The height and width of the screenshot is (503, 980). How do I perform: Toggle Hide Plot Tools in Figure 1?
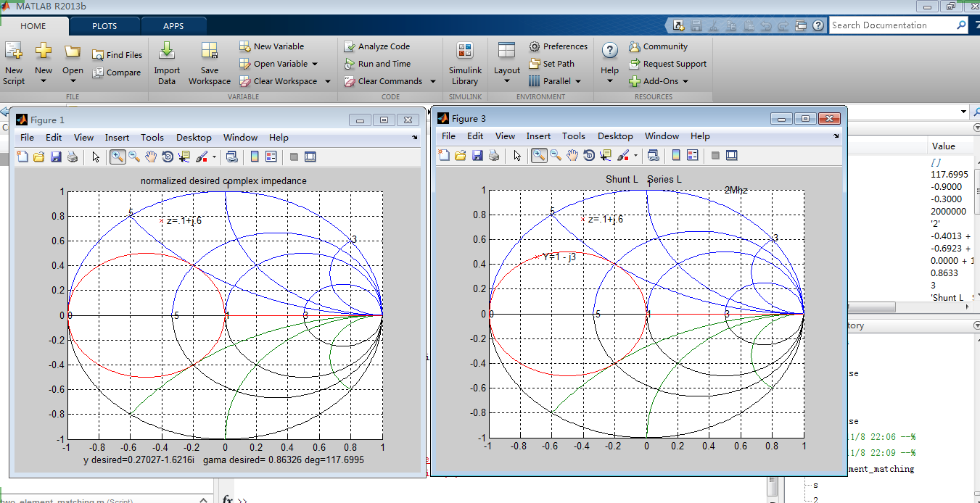[294, 157]
